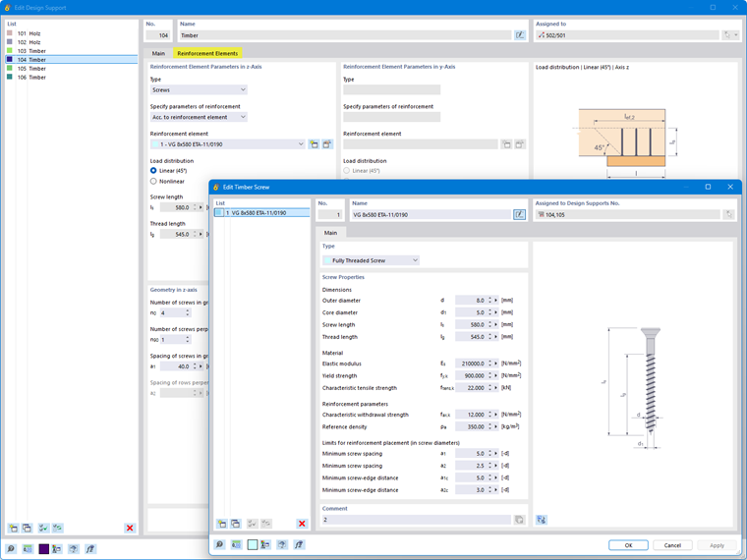
Task: Open the Screws type dropdown
Action: (199, 90)
